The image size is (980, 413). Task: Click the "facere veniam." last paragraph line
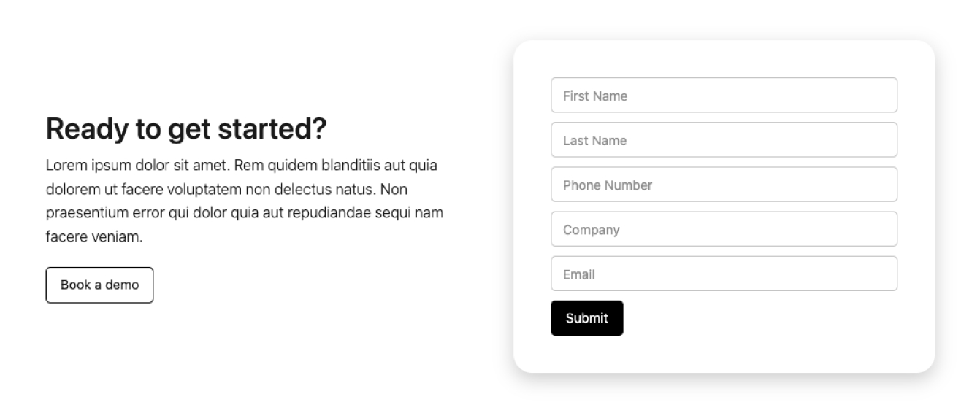94,237
